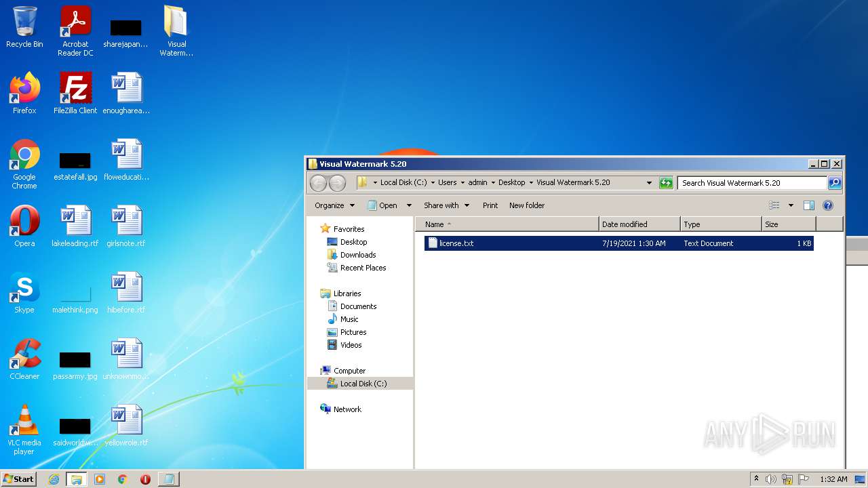Expand the Open button dropdown arrow
The height and width of the screenshot is (488, 868).
[409, 205]
